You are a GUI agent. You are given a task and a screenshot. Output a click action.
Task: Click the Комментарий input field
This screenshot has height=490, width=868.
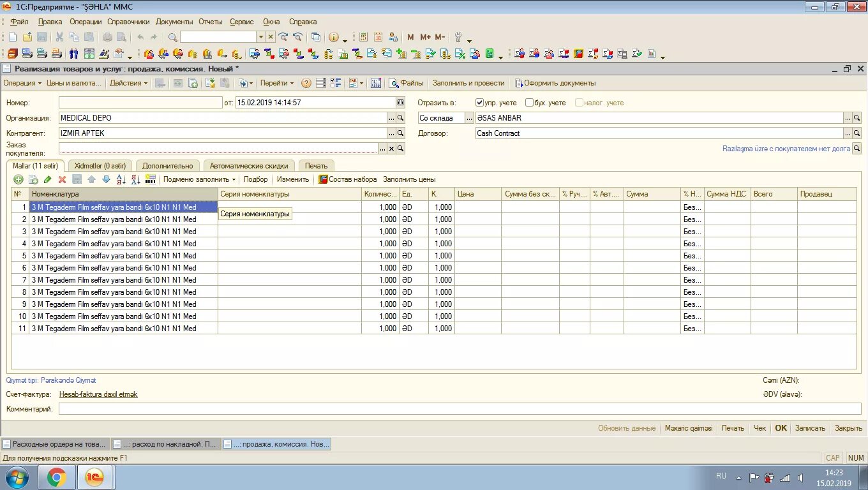(x=460, y=408)
